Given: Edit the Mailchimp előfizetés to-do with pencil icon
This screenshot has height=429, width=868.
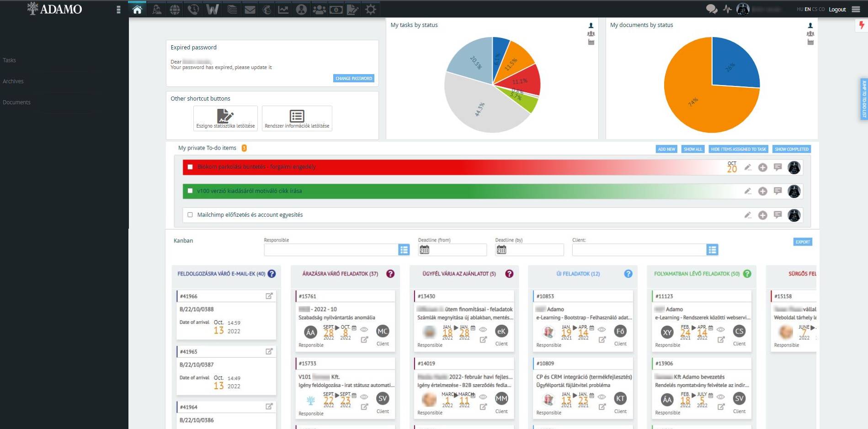Looking at the screenshot, I should (748, 214).
